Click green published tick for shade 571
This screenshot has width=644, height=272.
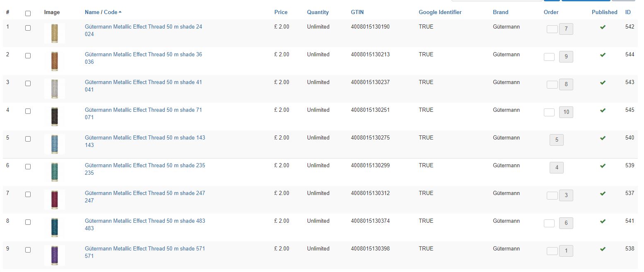coord(603,249)
